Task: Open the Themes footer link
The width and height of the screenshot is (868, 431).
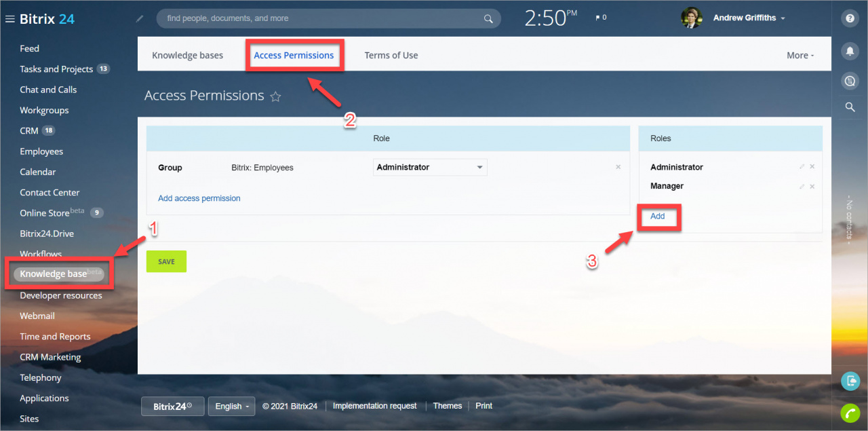Action: click(x=448, y=406)
